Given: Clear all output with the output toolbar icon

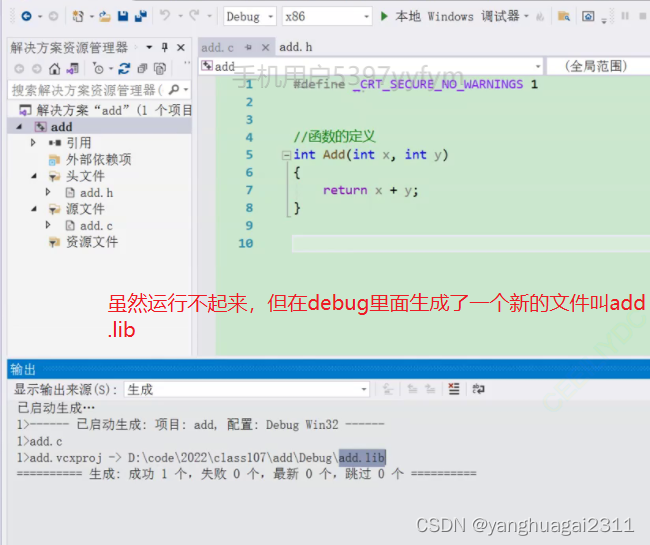Looking at the screenshot, I should click(x=455, y=389).
